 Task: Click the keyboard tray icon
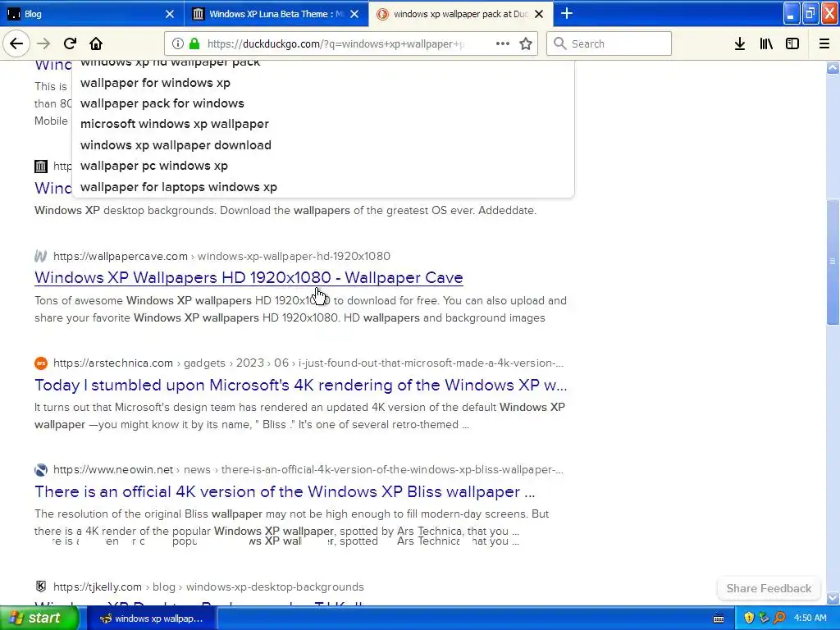719,619
